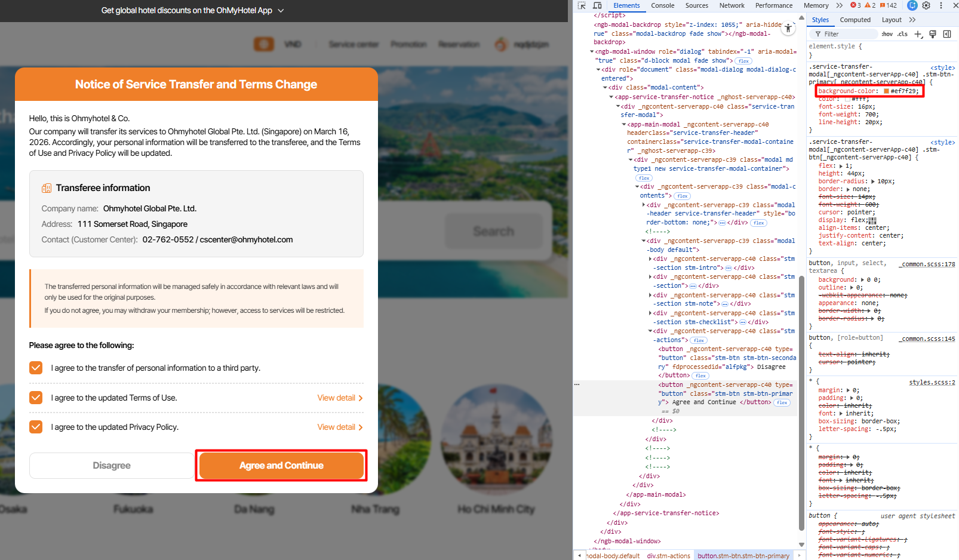Click the orange #ef7f29 background-color swatch

[x=886, y=91]
